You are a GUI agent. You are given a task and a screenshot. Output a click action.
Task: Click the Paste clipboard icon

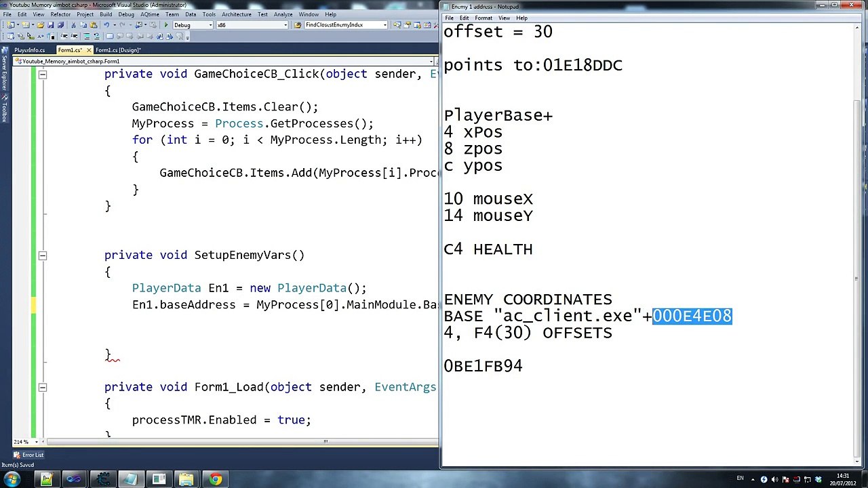click(x=94, y=25)
